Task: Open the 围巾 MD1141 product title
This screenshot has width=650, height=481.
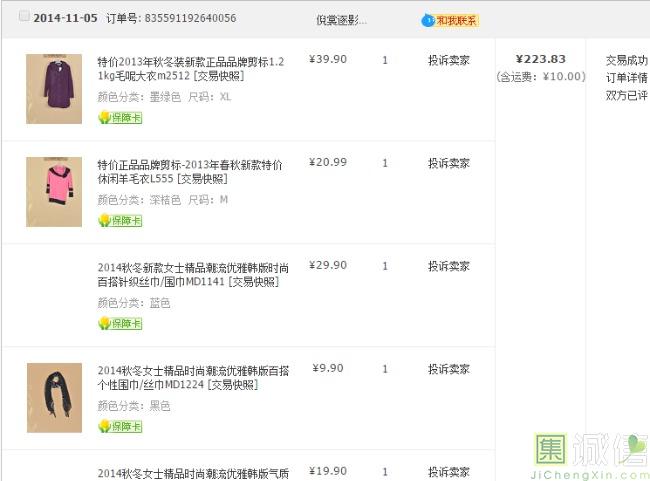Action: [x=190, y=274]
